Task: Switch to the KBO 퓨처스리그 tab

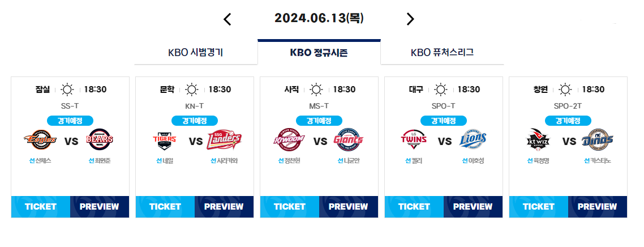Action: tap(443, 53)
